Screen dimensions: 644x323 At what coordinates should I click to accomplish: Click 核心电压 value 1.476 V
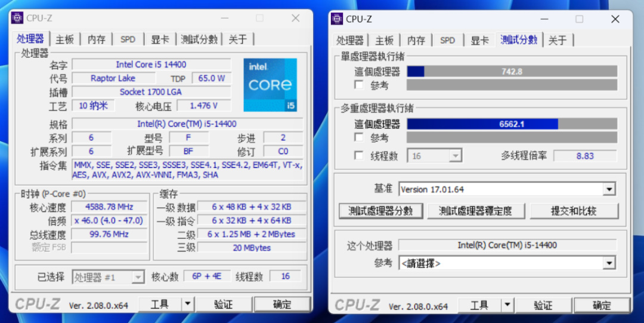pyautogui.click(x=204, y=105)
